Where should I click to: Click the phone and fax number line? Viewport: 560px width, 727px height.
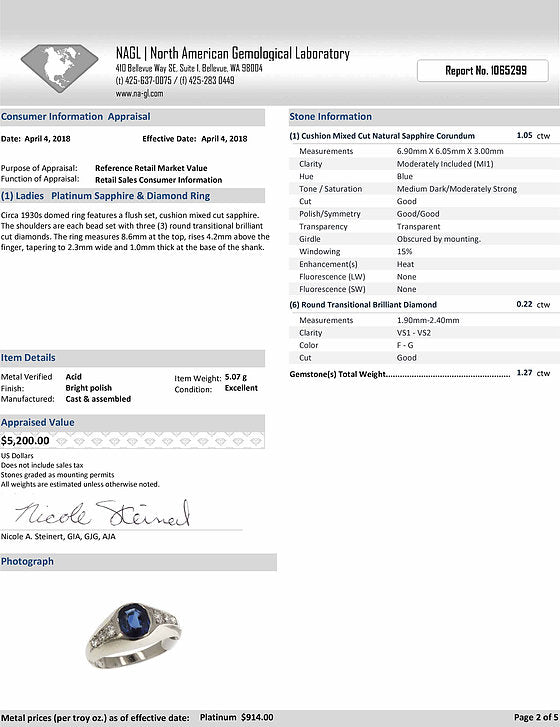pos(175,81)
